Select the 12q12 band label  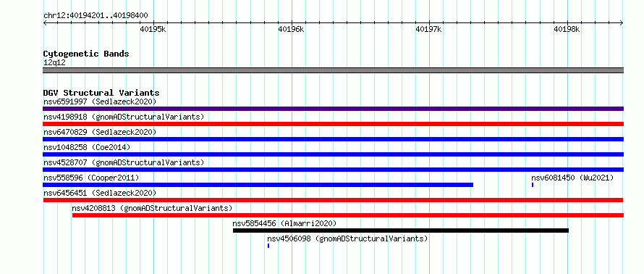pos(54,63)
